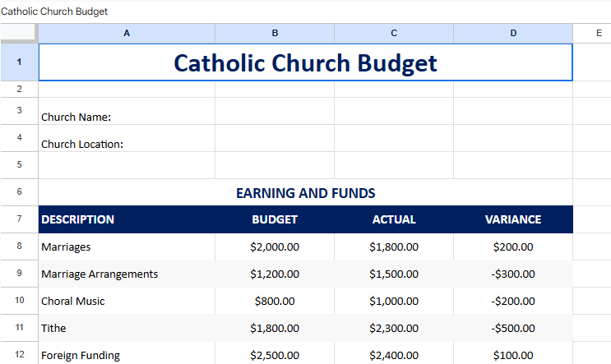Select Choral Music variance -$200.00
The width and height of the screenshot is (611, 364).
coord(513,301)
